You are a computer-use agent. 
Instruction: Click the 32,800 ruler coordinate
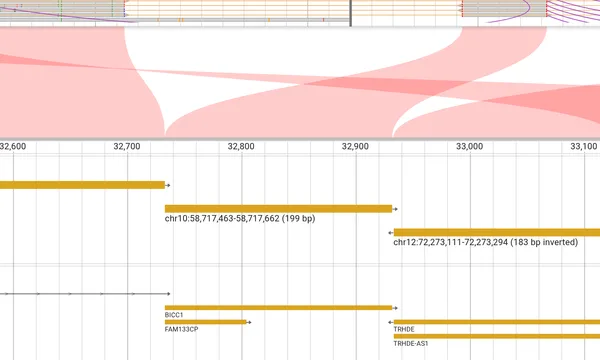241,147
